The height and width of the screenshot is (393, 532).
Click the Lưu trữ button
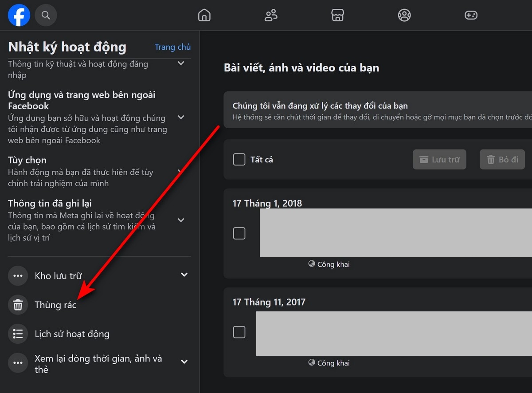pyautogui.click(x=439, y=159)
